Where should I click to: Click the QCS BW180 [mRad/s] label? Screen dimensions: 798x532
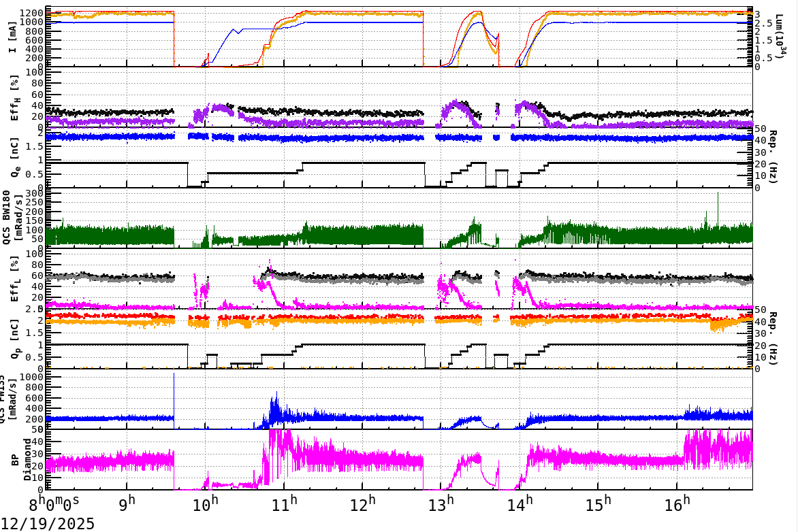point(11,218)
